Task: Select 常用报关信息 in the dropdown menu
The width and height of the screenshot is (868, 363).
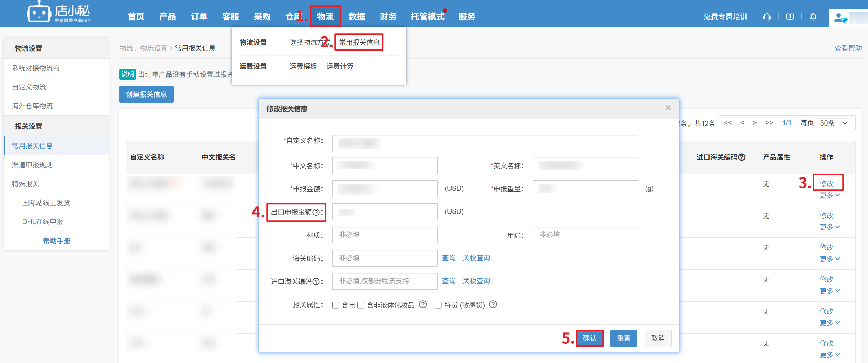Action: click(359, 42)
